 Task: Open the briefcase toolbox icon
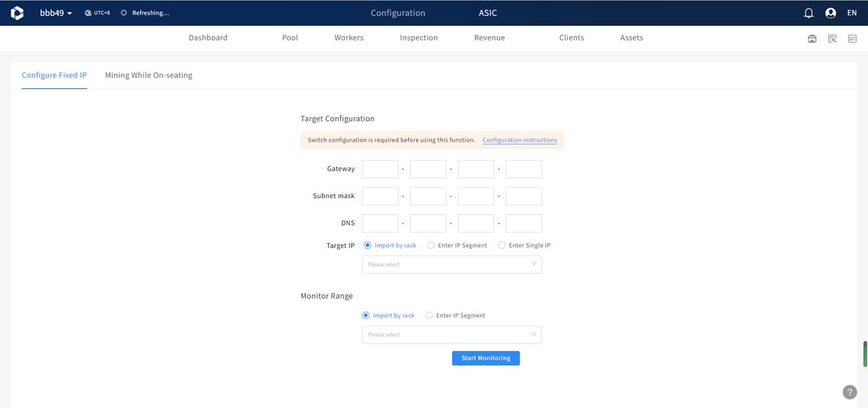tap(812, 38)
